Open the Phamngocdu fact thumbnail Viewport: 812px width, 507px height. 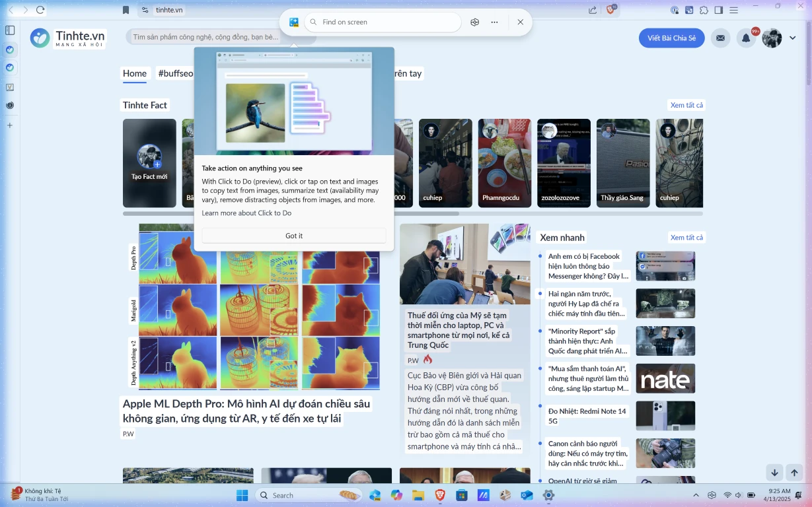pyautogui.click(x=504, y=163)
